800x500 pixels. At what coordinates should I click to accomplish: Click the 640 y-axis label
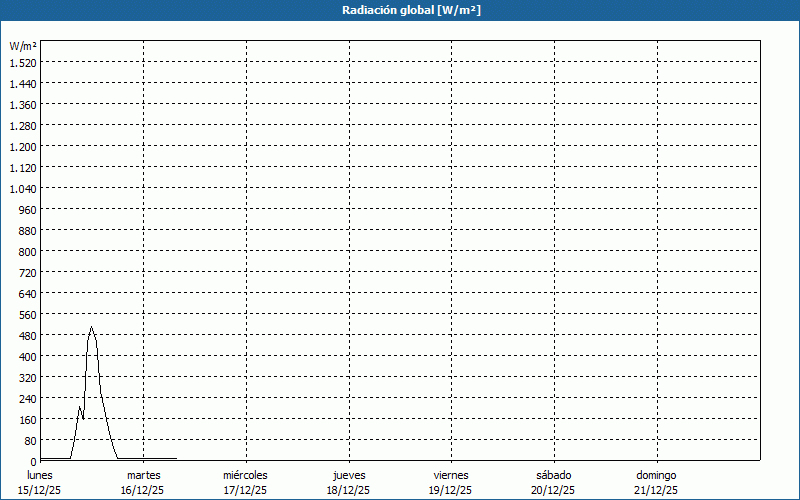tap(28, 294)
